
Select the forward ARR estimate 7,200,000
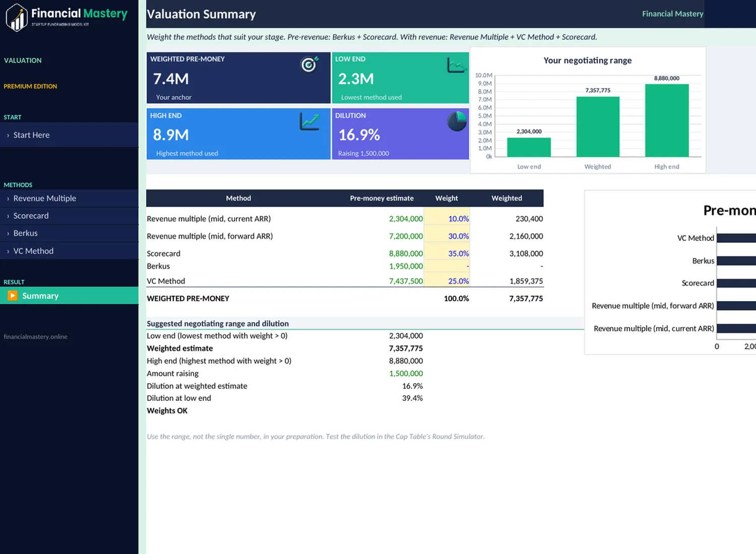406,236
